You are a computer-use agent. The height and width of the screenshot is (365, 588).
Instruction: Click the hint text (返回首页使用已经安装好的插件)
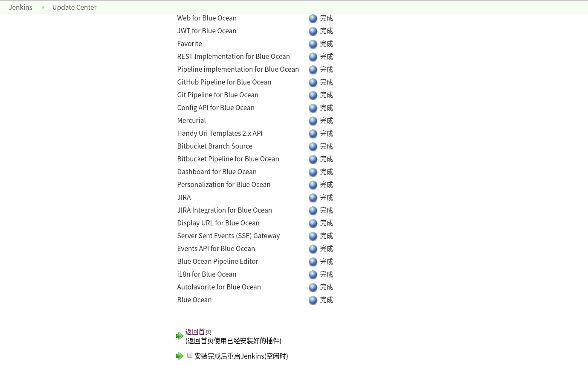click(x=234, y=341)
